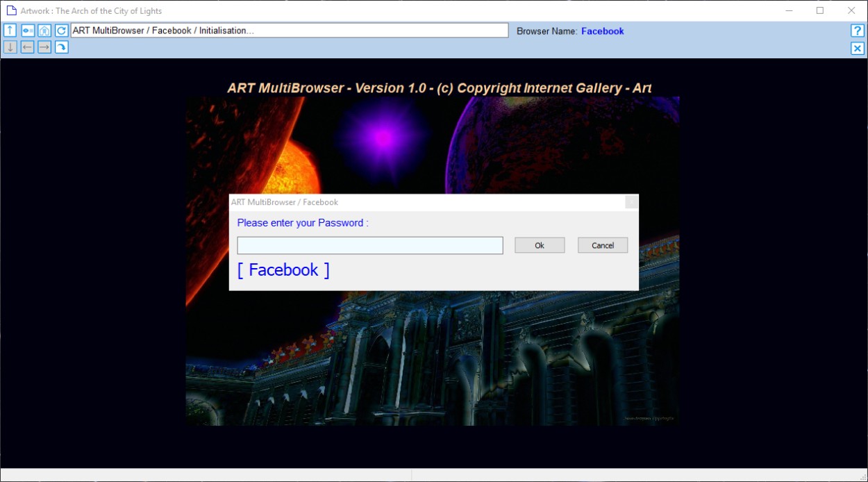
Task: Click the 'Browser Name:' label
Action: pos(546,31)
